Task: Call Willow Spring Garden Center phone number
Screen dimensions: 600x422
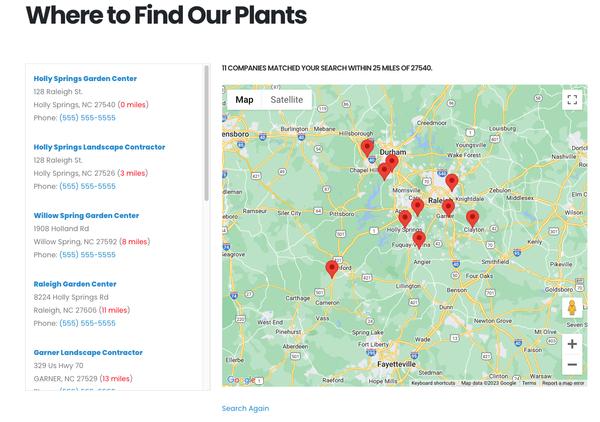Action: pos(87,255)
